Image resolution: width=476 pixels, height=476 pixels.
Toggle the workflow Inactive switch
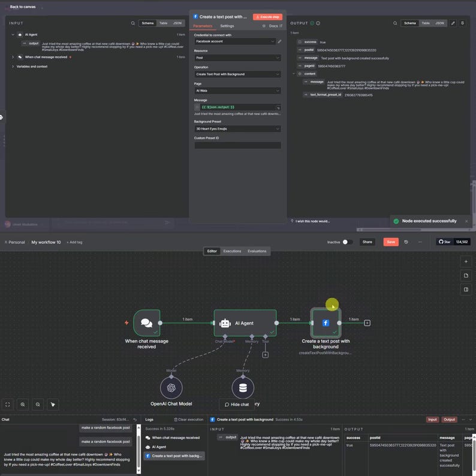pos(347,242)
